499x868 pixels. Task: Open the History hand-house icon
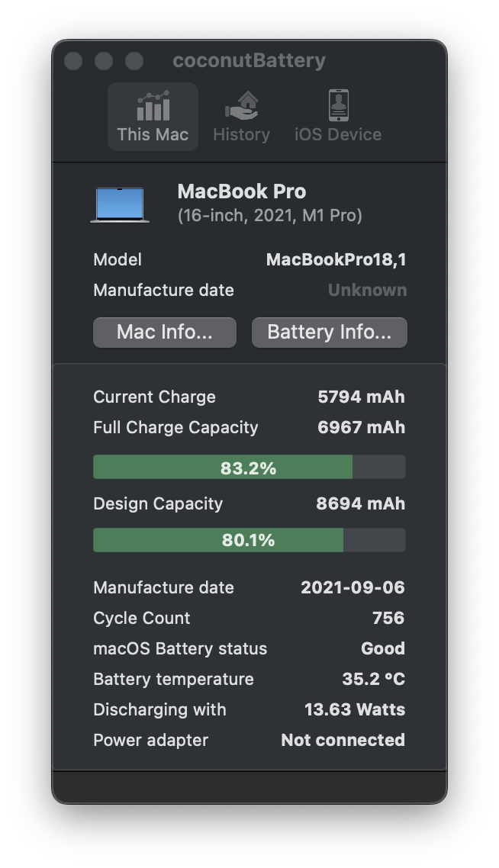click(241, 106)
